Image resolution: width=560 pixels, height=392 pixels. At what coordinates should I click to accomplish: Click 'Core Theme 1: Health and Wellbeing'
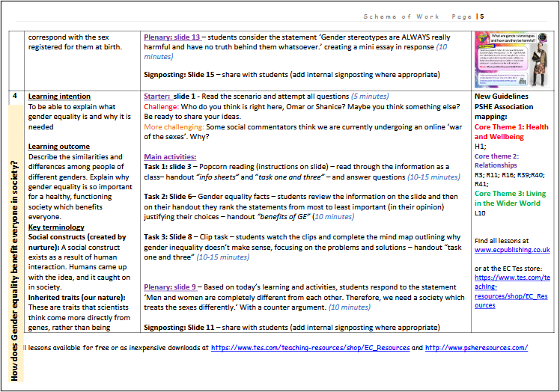pos(511,132)
